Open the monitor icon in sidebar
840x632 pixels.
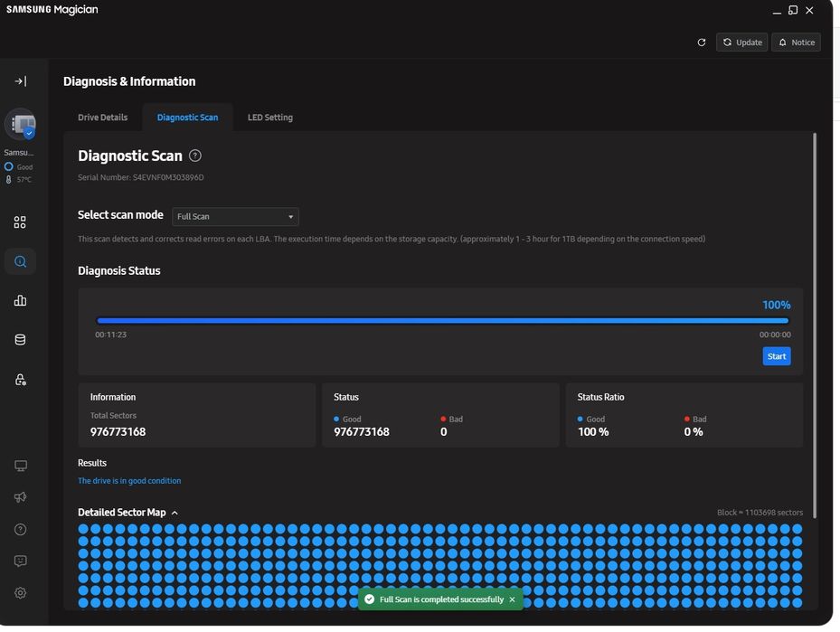click(x=21, y=466)
